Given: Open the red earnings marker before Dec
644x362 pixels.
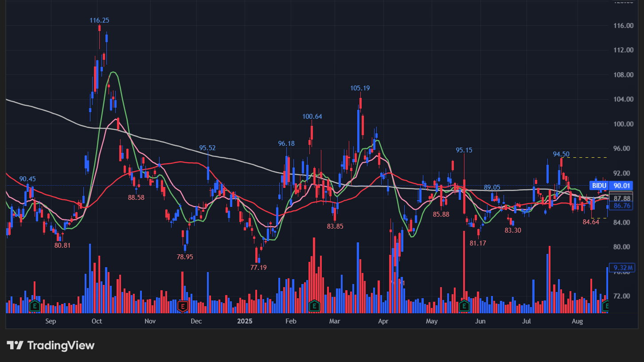Looking at the screenshot, I should tap(183, 306).
